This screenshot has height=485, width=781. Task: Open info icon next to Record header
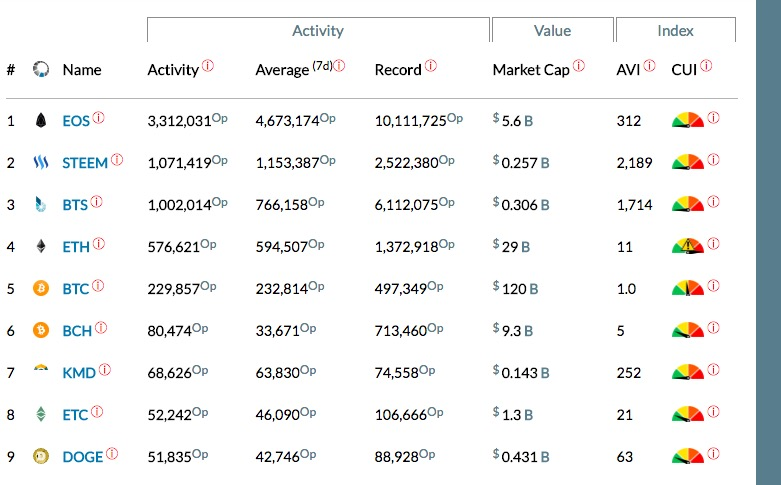click(431, 66)
